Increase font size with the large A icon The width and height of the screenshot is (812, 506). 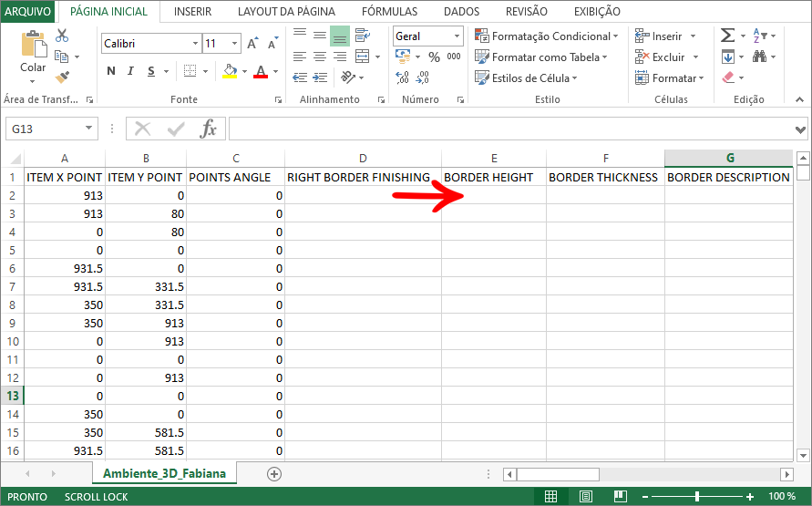coord(252,44)
